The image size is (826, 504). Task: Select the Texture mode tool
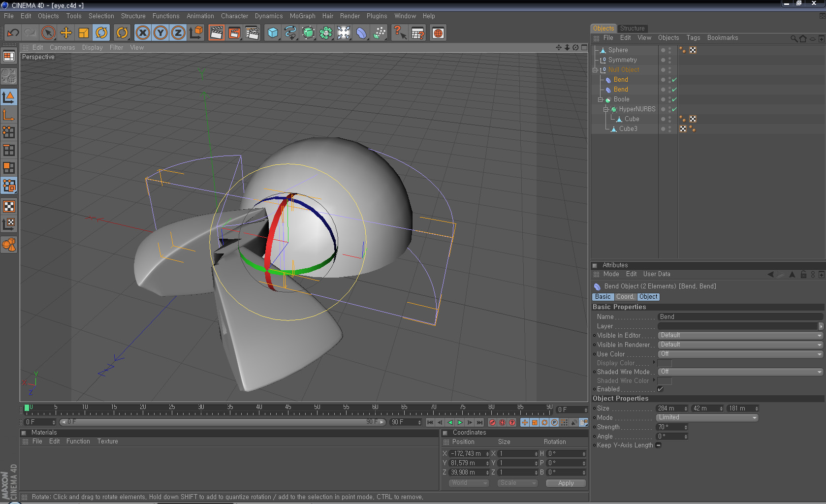tap(9, 207)
